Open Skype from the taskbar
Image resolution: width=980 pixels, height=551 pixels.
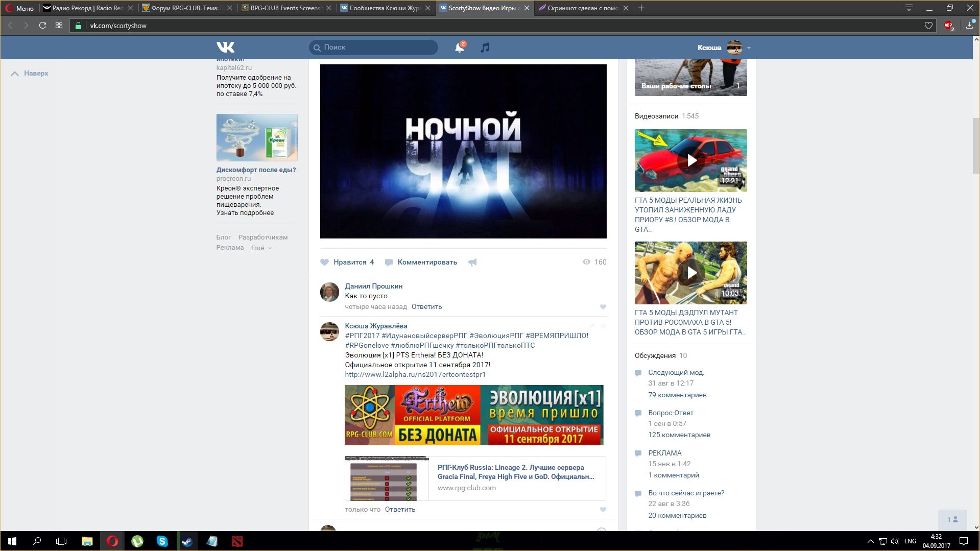click(162, 541)
